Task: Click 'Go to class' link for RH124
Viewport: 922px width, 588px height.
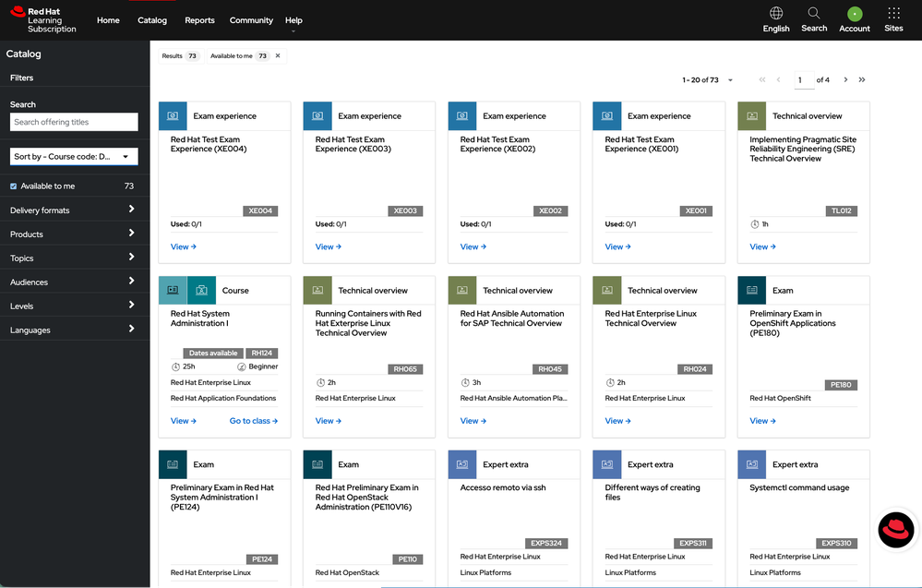Action: (x=253, y=421)
